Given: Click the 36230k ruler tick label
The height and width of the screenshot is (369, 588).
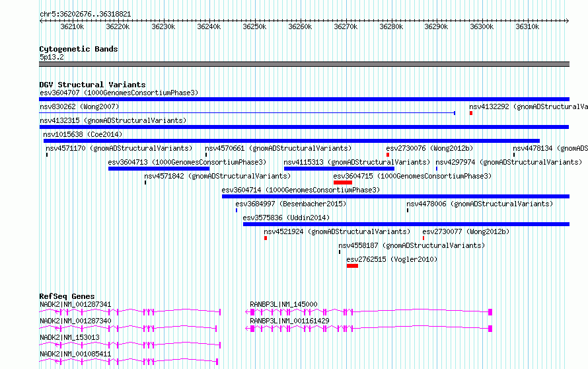Looking at the screenshot, I should 163,27.
